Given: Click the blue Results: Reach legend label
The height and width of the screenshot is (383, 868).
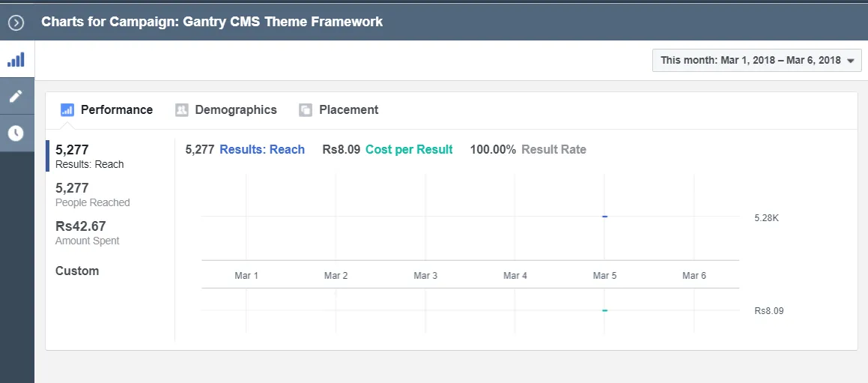Looking at the screenshot, I should [262, 150].
